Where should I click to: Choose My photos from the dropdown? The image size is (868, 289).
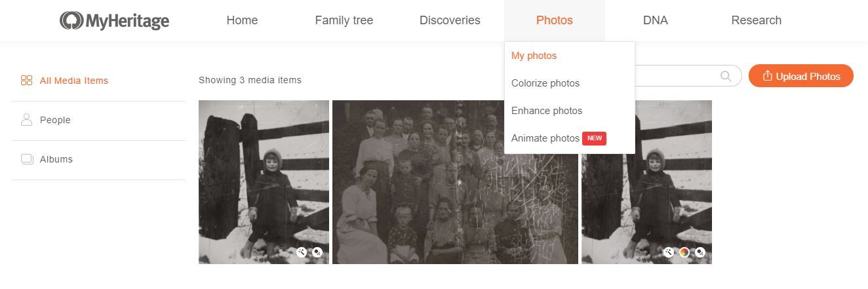coord(534,56)
